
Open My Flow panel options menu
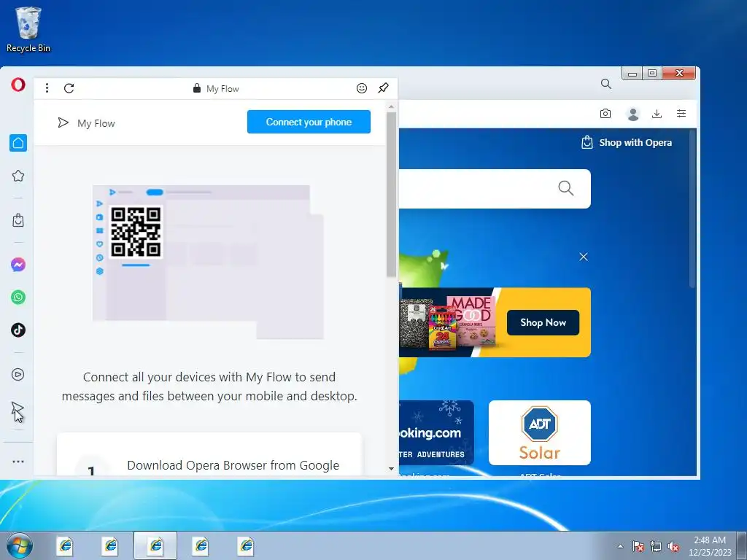click(47, 88)
